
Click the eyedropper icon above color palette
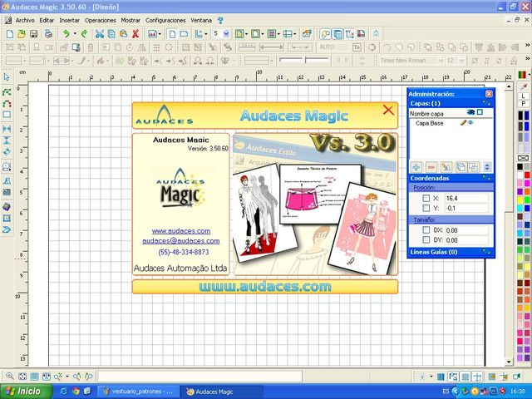[x=524, y=87]
